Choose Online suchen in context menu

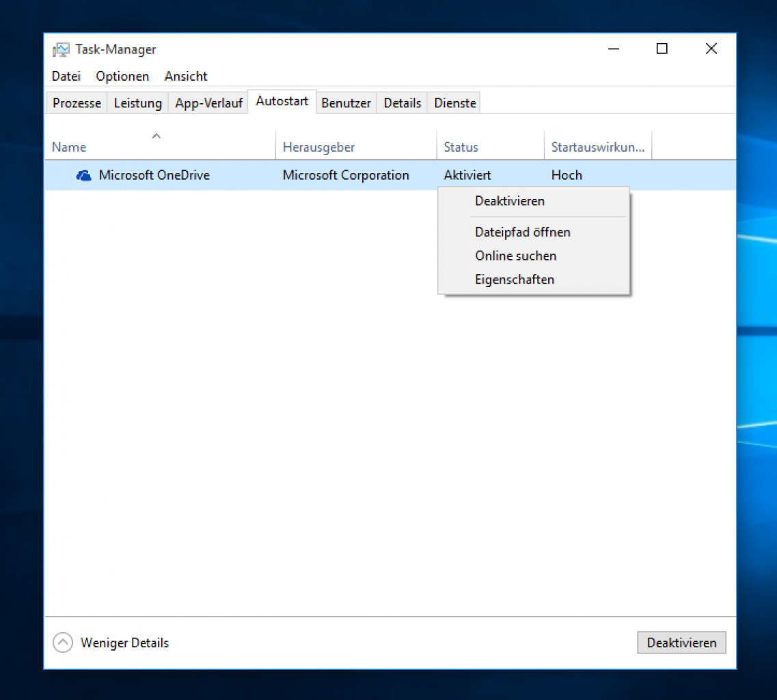[x=534, y=256]
